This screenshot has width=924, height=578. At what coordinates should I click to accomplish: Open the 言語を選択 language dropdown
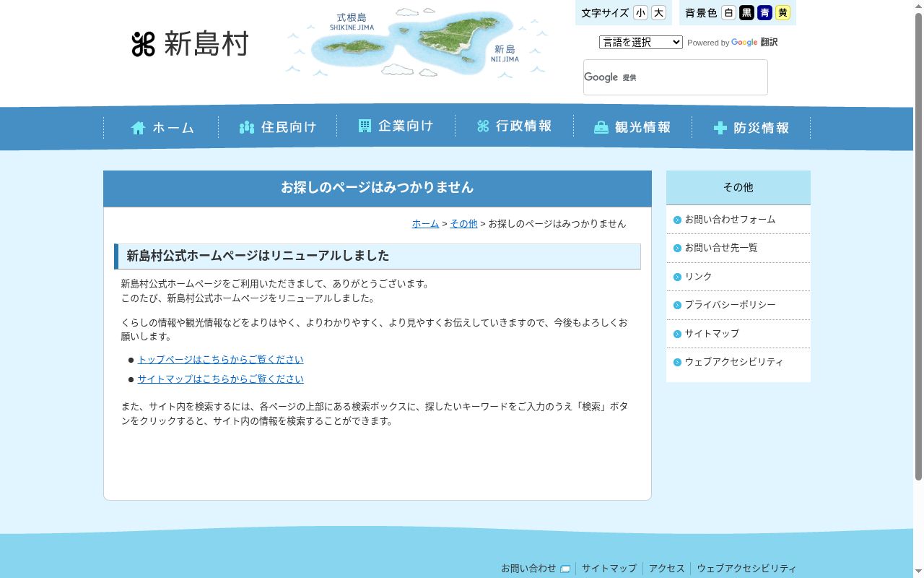point(641,43)
